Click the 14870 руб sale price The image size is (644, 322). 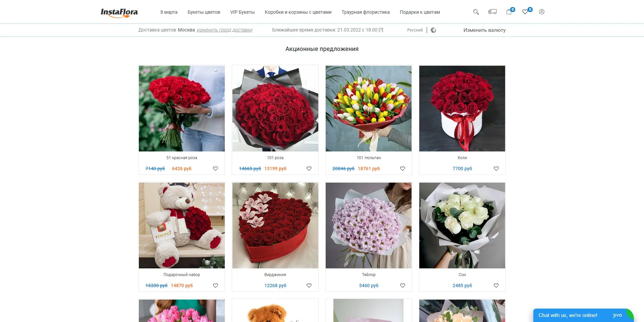182,285
